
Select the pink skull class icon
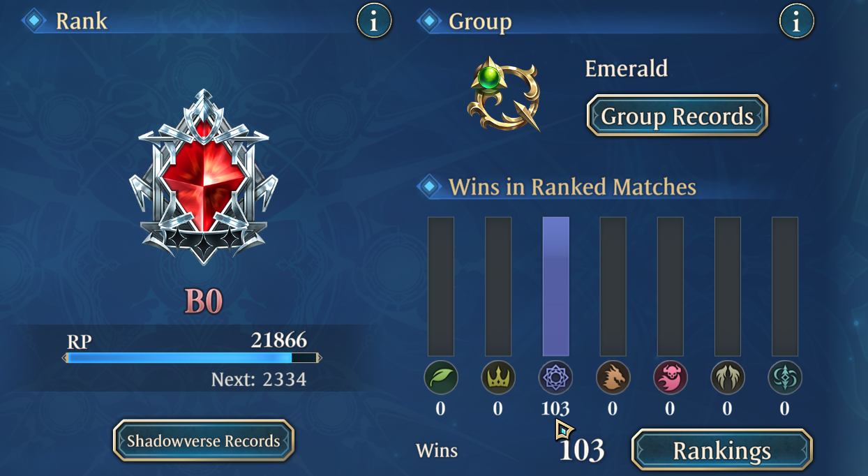(x=671, y=378)
